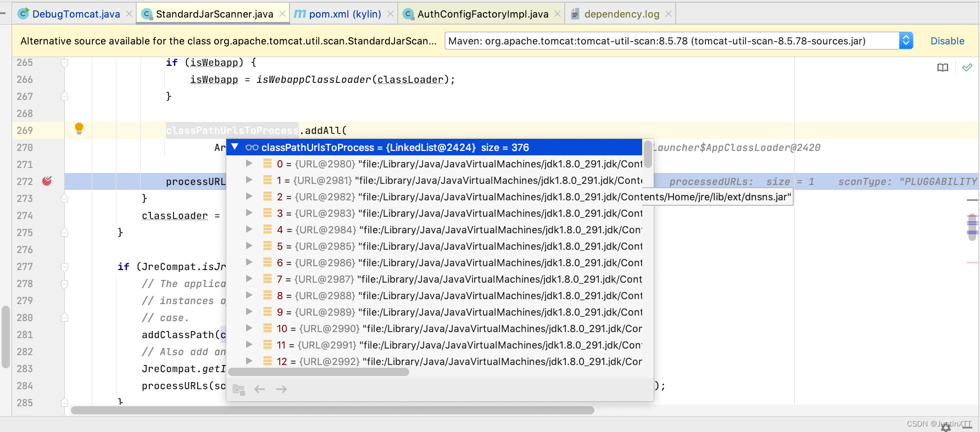Expand list element 11 URL@2991
This screenshot has width=980, height=432.
point(249,345)
